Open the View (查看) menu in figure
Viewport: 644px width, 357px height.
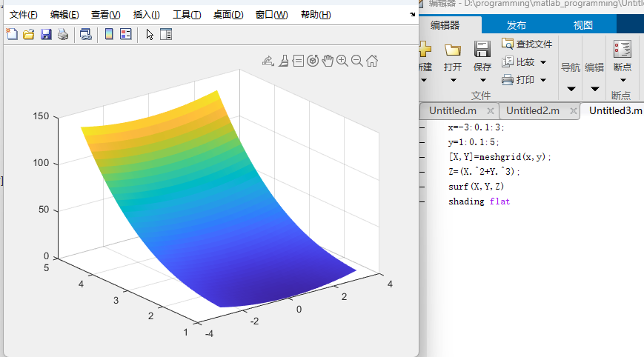point(105,15)
